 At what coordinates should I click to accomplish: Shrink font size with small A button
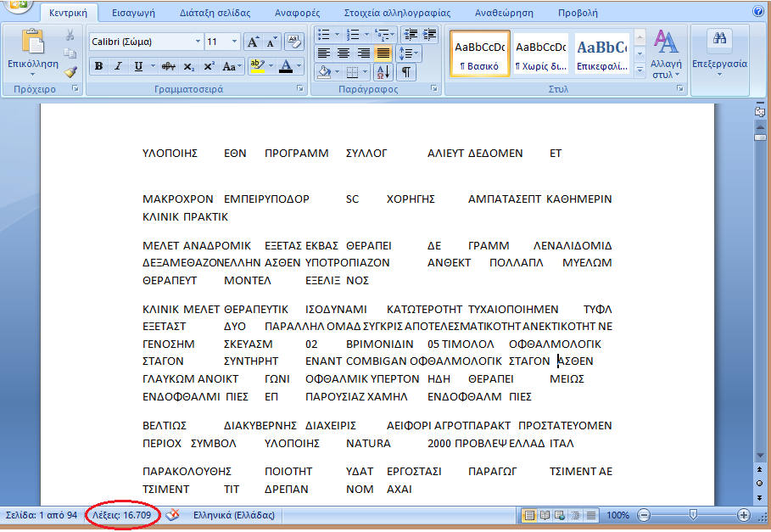point(272,42)
